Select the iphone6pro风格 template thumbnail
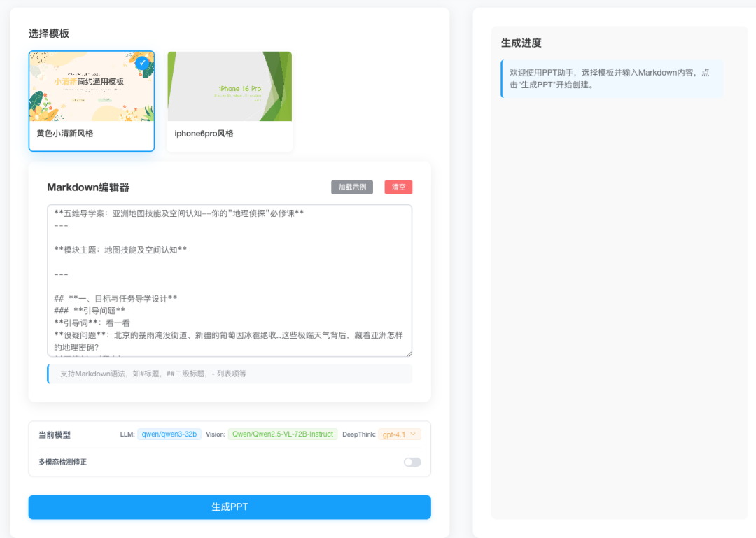 [230, 86]
